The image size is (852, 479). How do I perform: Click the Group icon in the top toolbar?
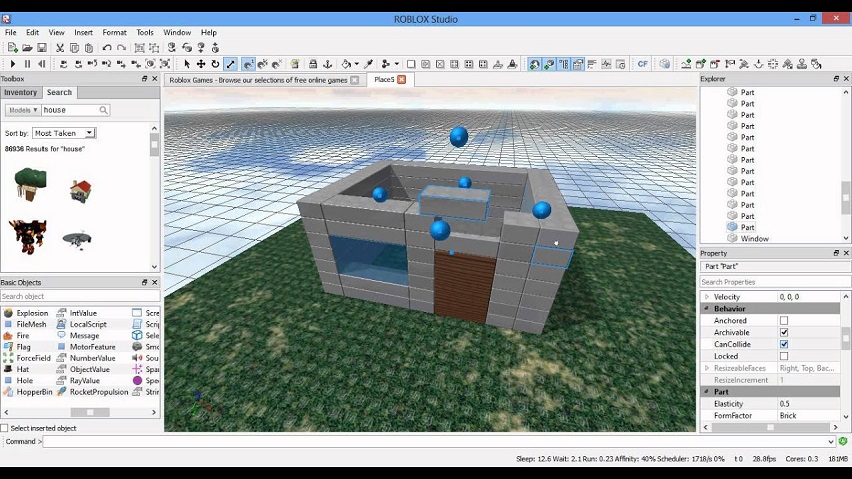point(140,48)
